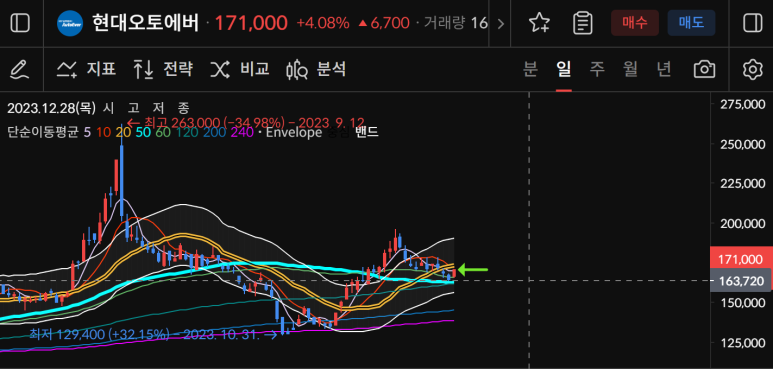773x369 pixels.
Task: Click the 최저 129,400 low price annotation
Action: [153, 335]
